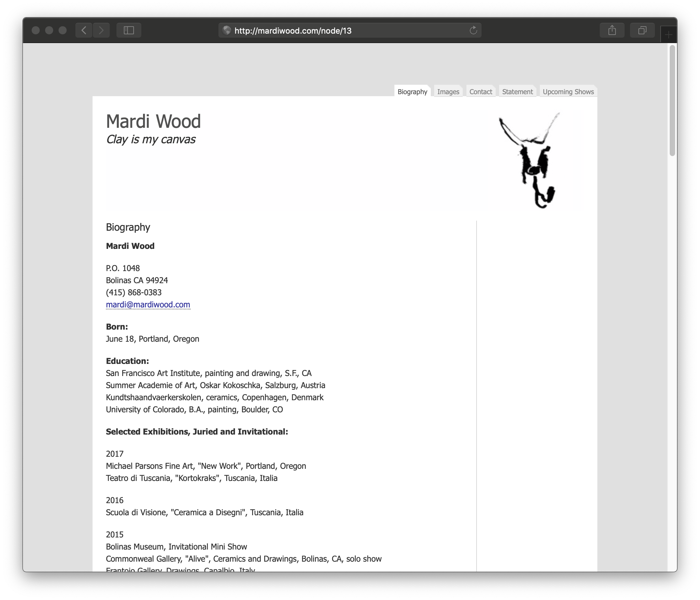The image size is (700, 600).
Task: Click the vertical page scrollbar
Action: point(672,101)
